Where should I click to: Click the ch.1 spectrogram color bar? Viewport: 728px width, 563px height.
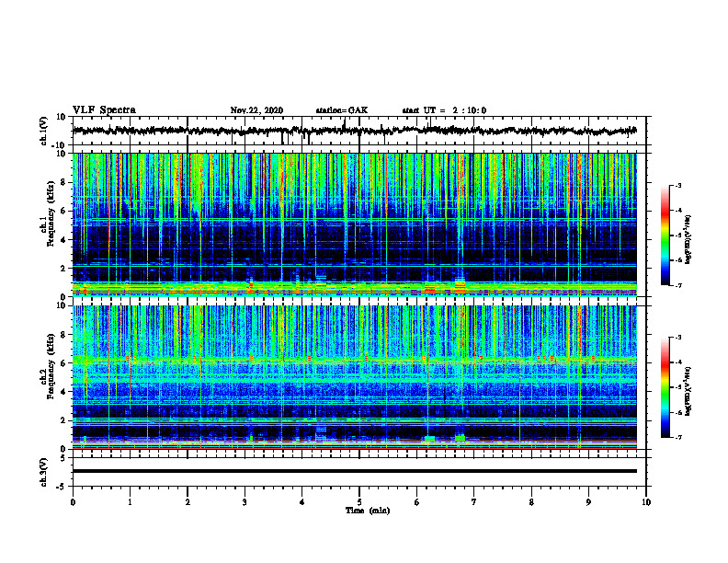(665, 236)
